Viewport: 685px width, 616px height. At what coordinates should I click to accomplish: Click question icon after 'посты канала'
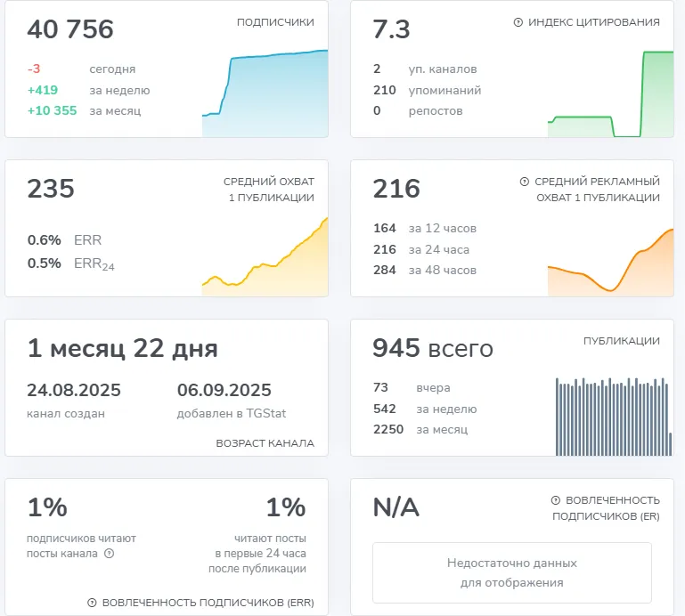click(110, 554)
